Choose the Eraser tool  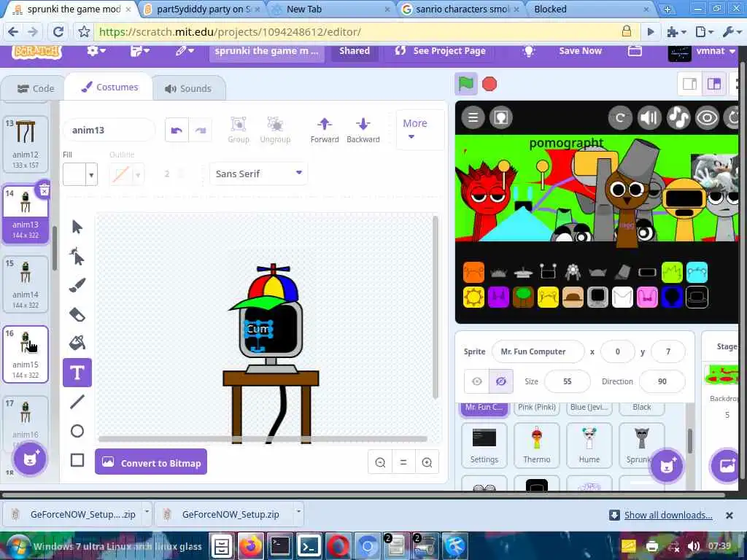tap(77, 314)
